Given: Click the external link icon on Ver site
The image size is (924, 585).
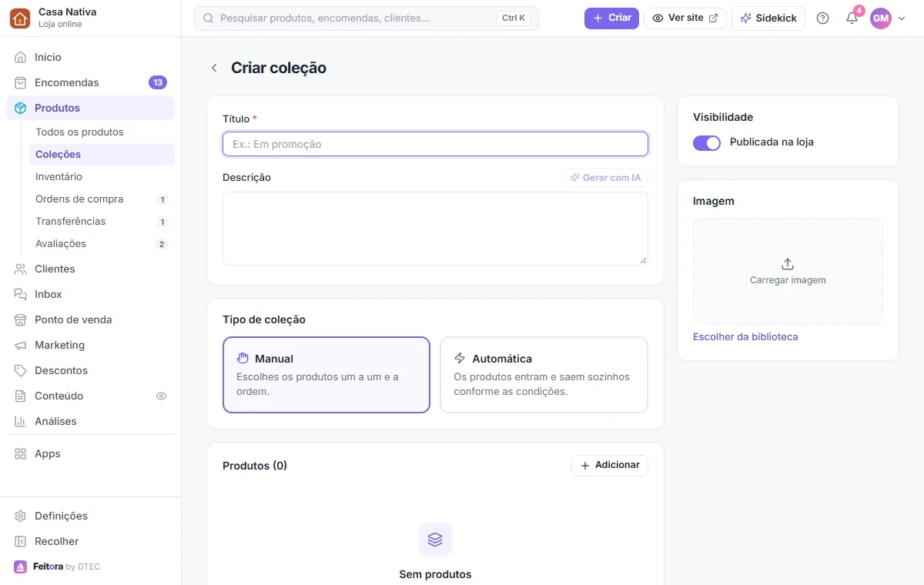Looking at the screenshot, I should [713, 18].
